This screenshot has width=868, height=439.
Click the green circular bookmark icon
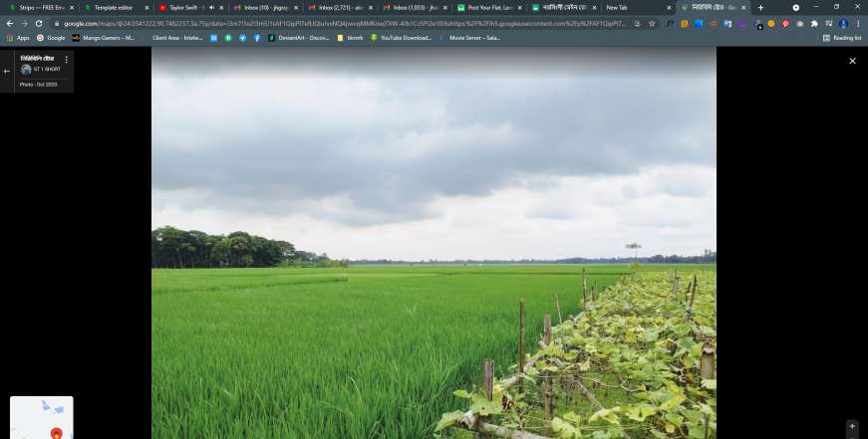(228, 38)
